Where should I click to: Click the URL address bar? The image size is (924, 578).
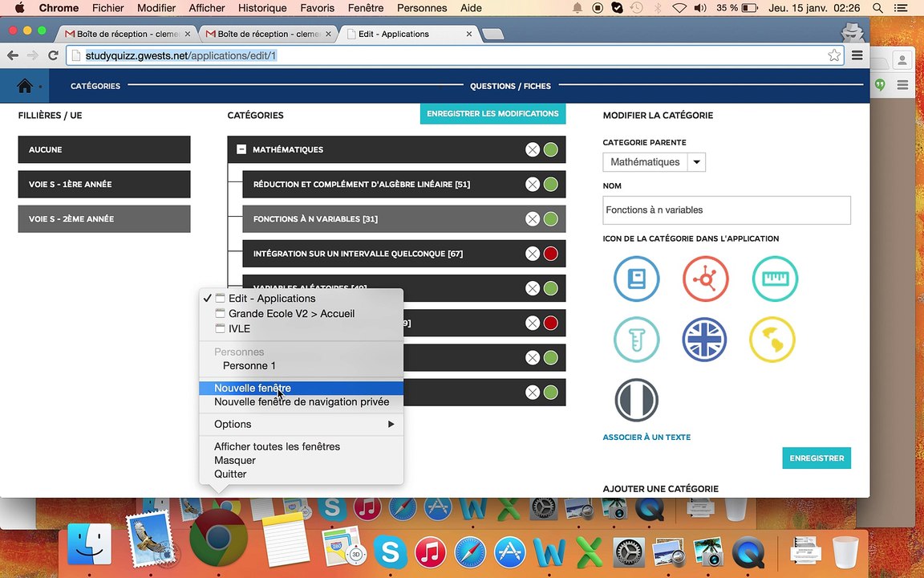coord(454,55)
